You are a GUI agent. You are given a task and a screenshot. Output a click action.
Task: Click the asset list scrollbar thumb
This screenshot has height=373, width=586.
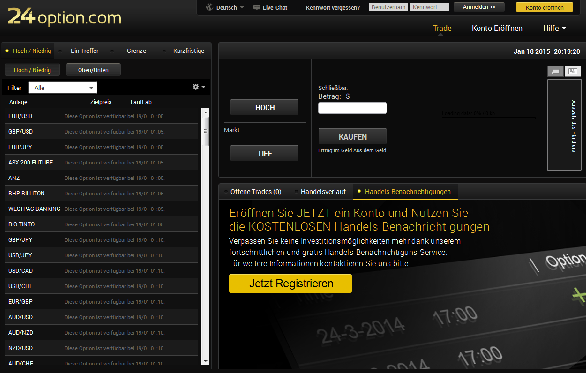point(205,131)
